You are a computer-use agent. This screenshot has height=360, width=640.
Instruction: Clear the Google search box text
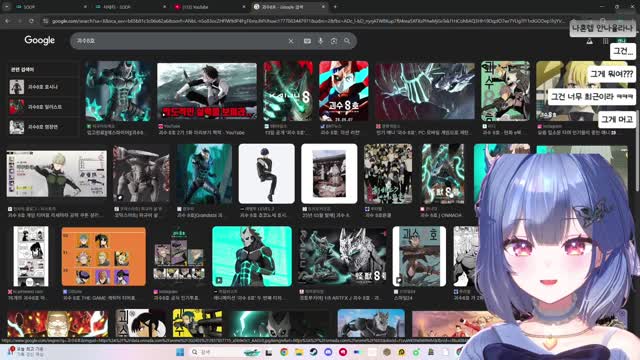click(x=291, y=41)
